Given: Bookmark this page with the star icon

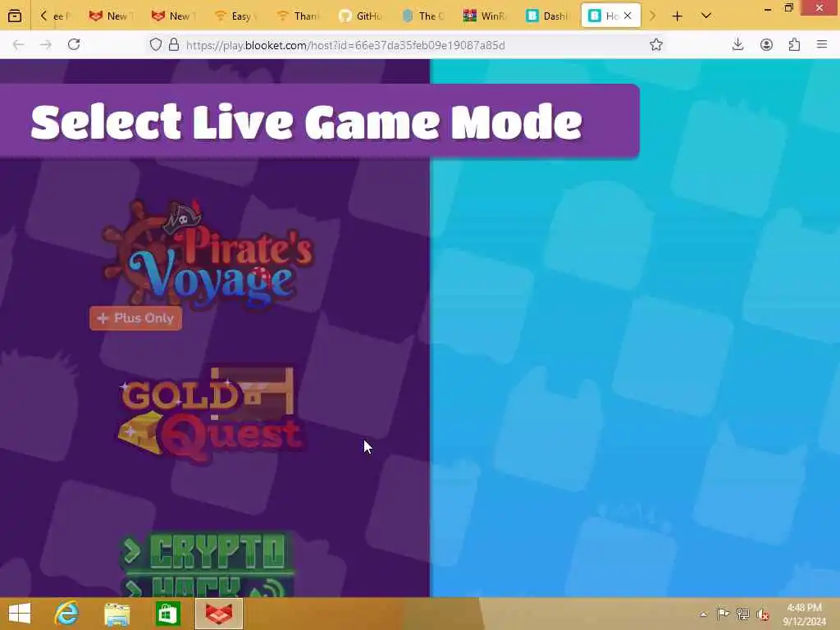Looking at the screenshot, I should click(656, 44).
